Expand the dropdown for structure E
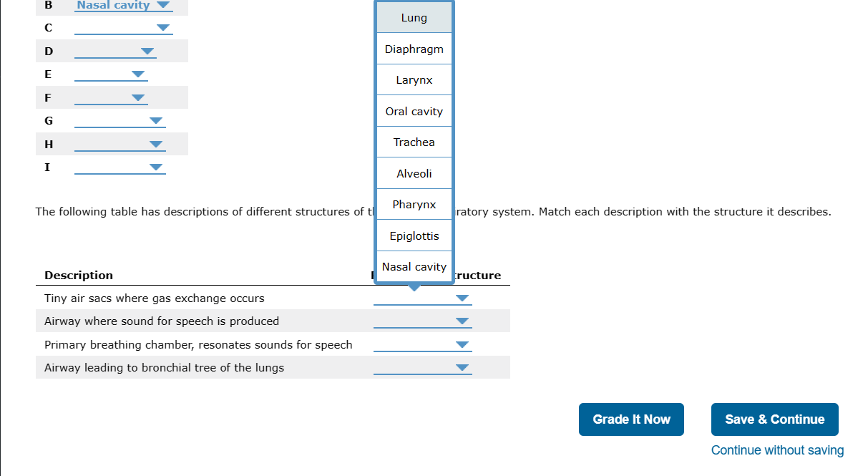 click(x=137, y=74)
